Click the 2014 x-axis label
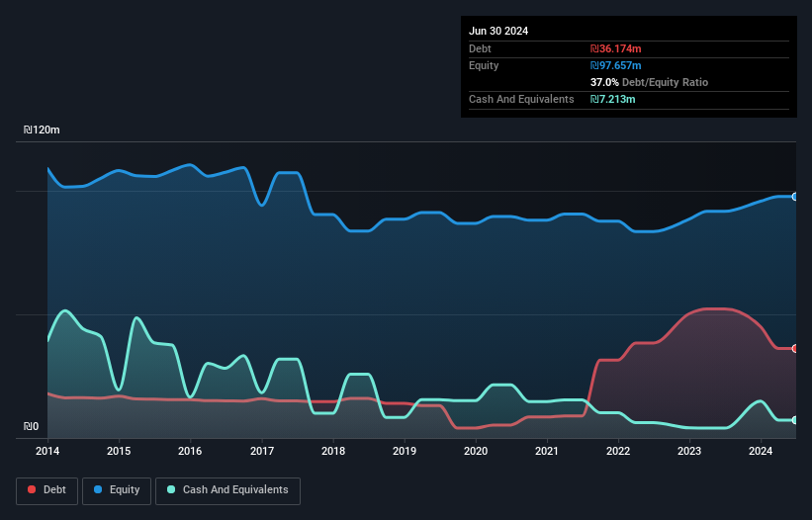The image size is (812, 520). point(47,451)
